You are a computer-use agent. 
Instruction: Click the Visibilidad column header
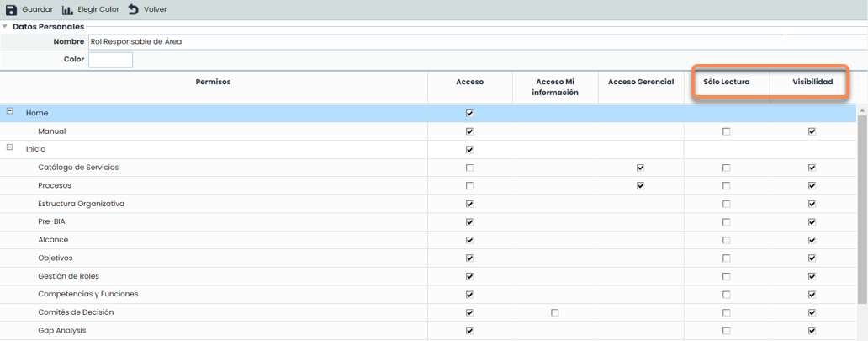tap(812, 83)
